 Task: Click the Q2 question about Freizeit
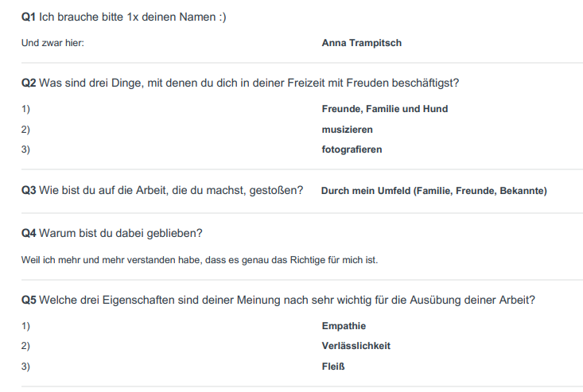coord(240,83)
